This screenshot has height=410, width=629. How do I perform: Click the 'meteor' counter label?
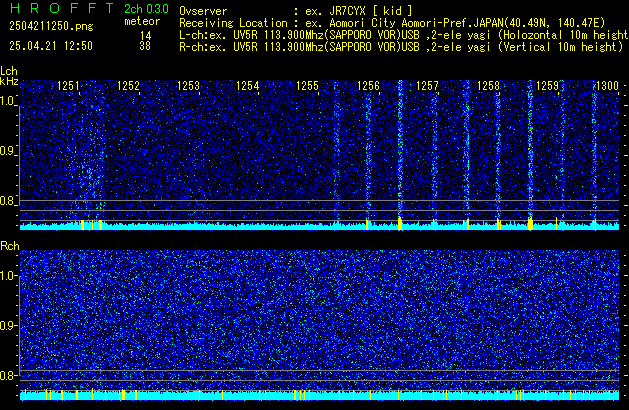[142, 21]
